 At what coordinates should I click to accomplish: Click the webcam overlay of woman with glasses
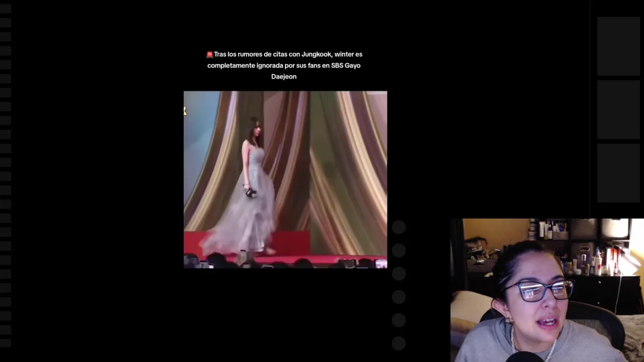click(x=547, y=290)
